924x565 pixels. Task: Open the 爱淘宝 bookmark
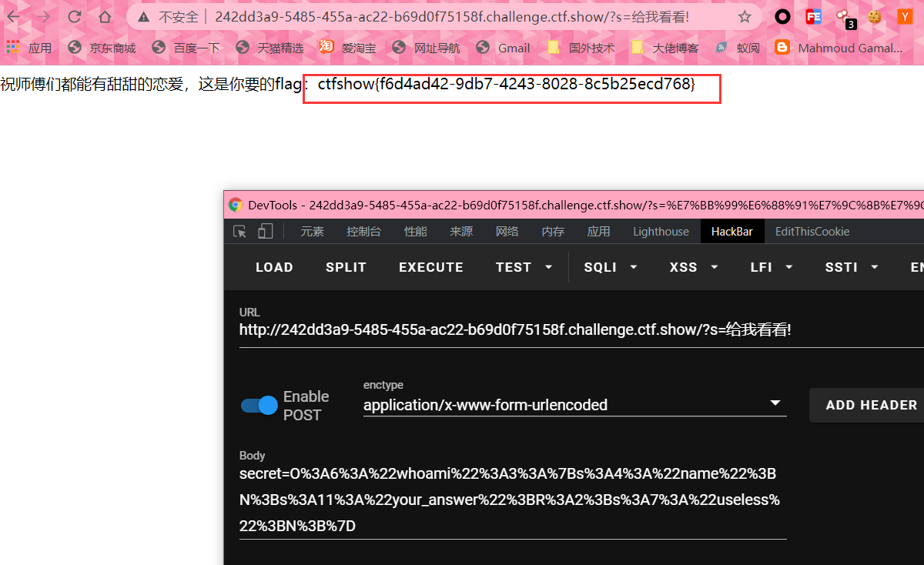pos(347,48)
